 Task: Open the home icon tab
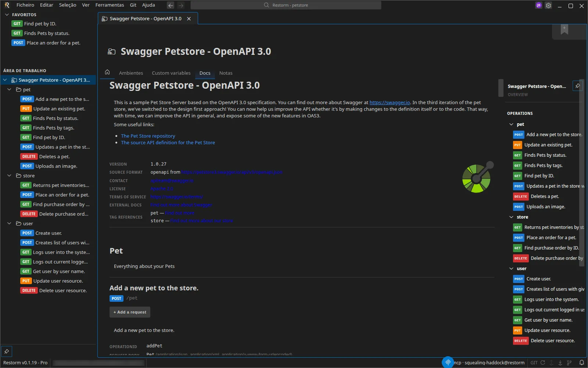tap(107, 72)
